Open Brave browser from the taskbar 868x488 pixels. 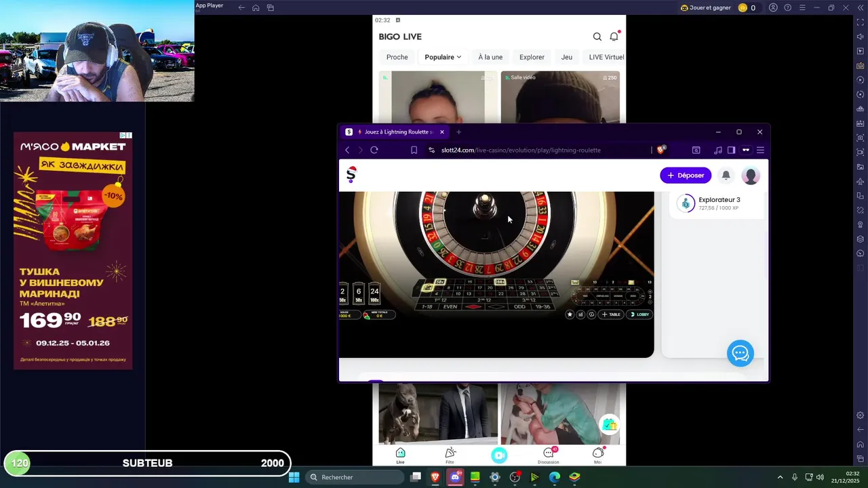coord(435,477)
